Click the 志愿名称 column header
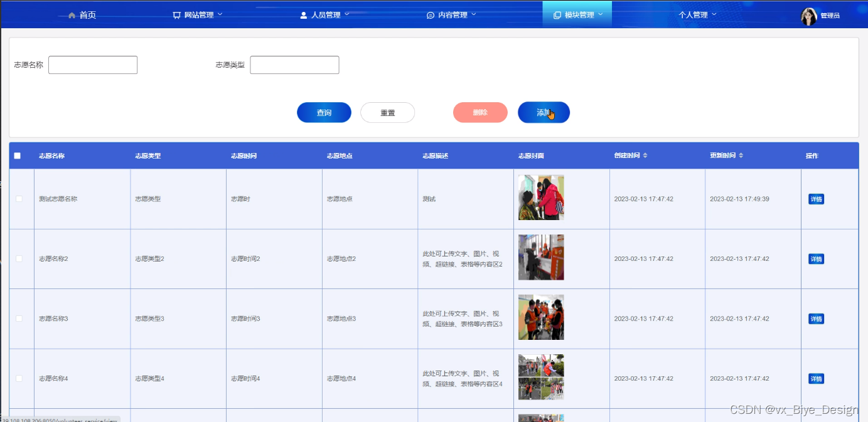Image resolution: width=868 pixels, height=422 pixels. click(51, 156)
